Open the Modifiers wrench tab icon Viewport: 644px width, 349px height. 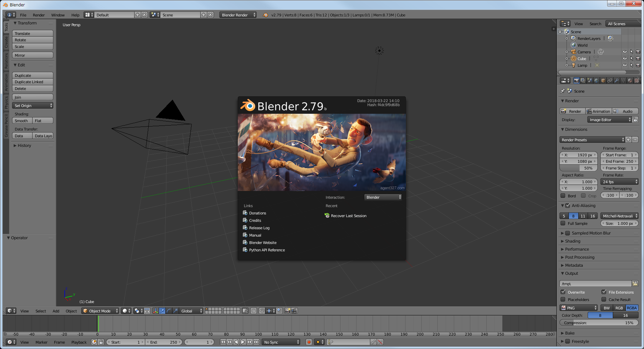point(616,81)
